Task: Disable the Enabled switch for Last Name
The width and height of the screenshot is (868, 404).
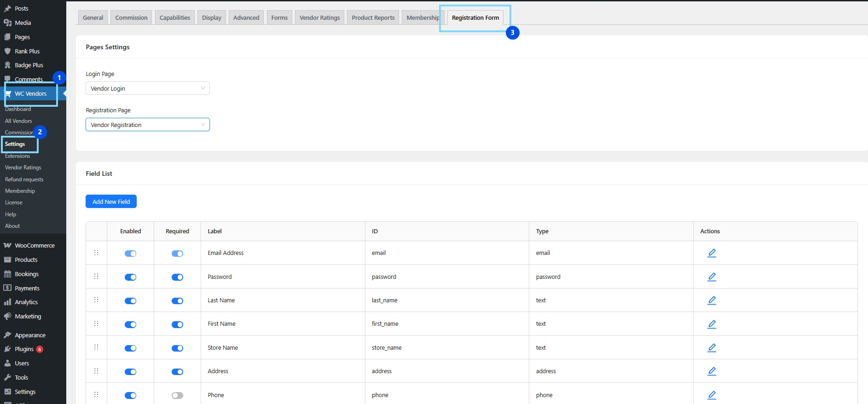Action: click(131, 301)
